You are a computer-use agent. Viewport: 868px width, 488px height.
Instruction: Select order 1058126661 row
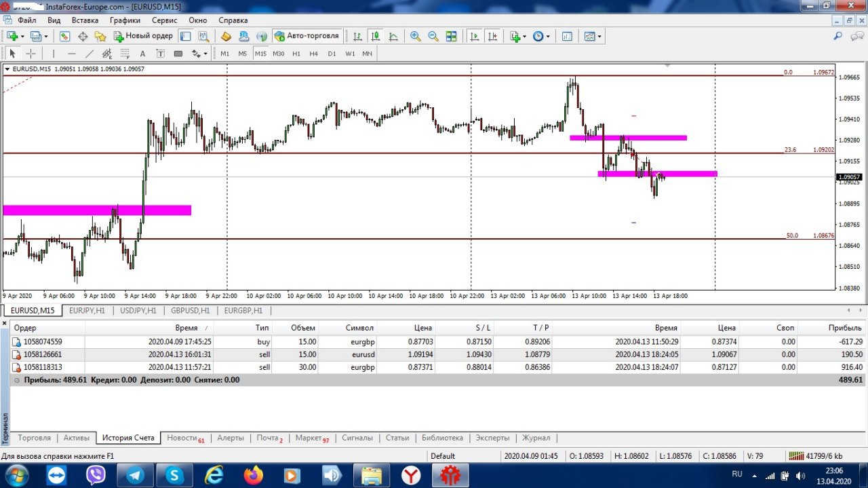point(438,354)
